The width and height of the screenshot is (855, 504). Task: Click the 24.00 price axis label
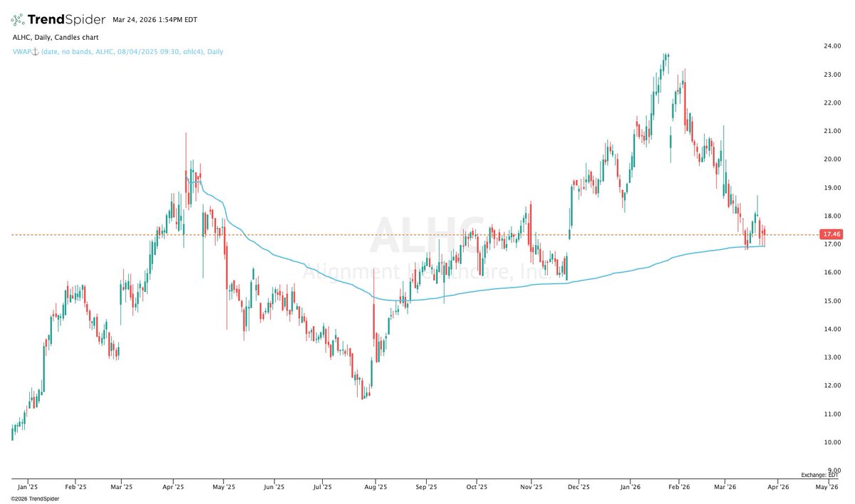click(x=832, y=46)
